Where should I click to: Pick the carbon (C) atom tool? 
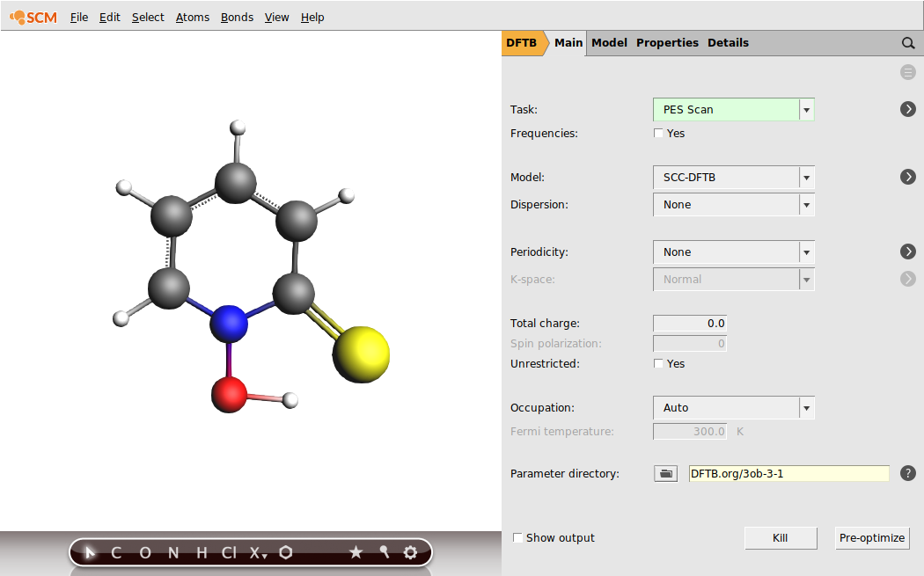(x=116, y=552)
